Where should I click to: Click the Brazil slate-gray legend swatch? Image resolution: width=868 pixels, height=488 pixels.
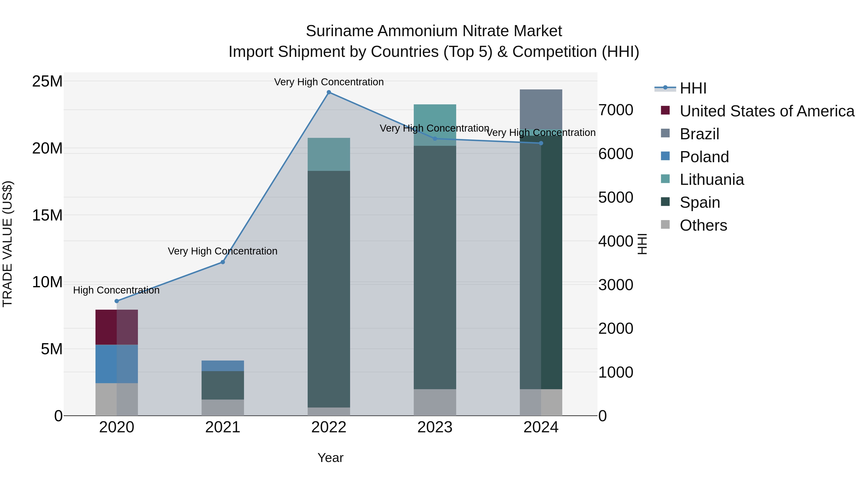[x=665, y=133]
